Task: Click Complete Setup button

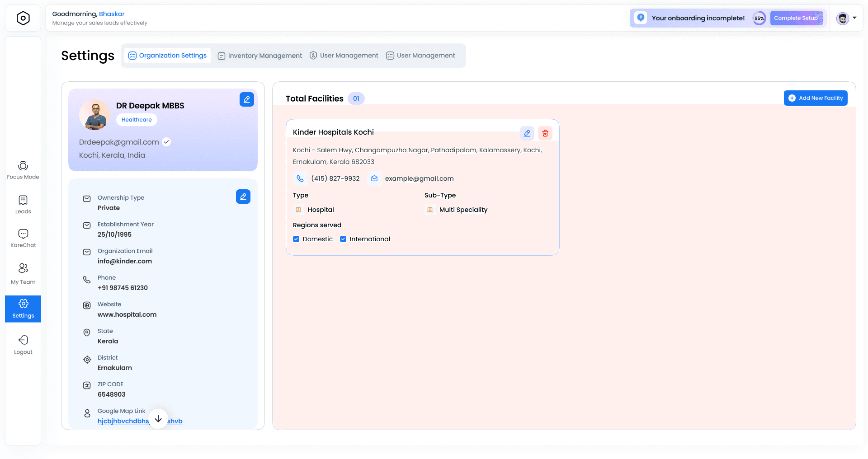Action: click(796, 18)
